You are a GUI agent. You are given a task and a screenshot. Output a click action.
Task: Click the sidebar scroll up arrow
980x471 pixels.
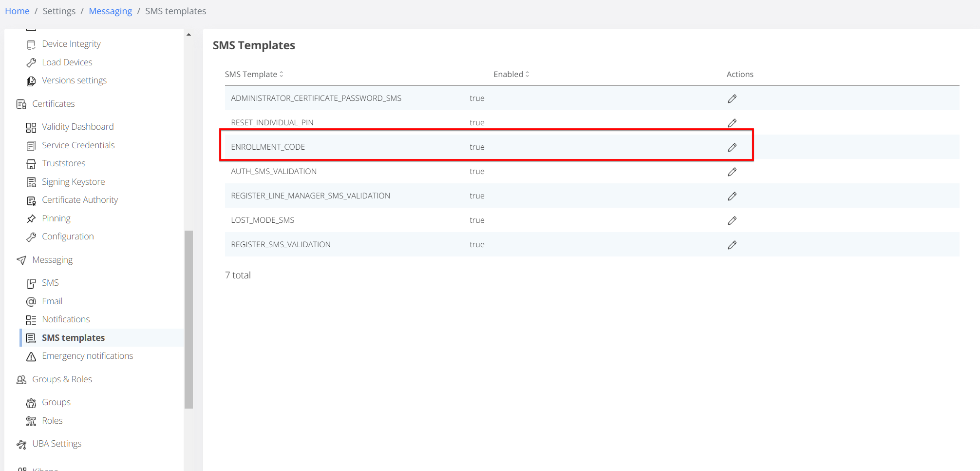[x=188, y=35]
